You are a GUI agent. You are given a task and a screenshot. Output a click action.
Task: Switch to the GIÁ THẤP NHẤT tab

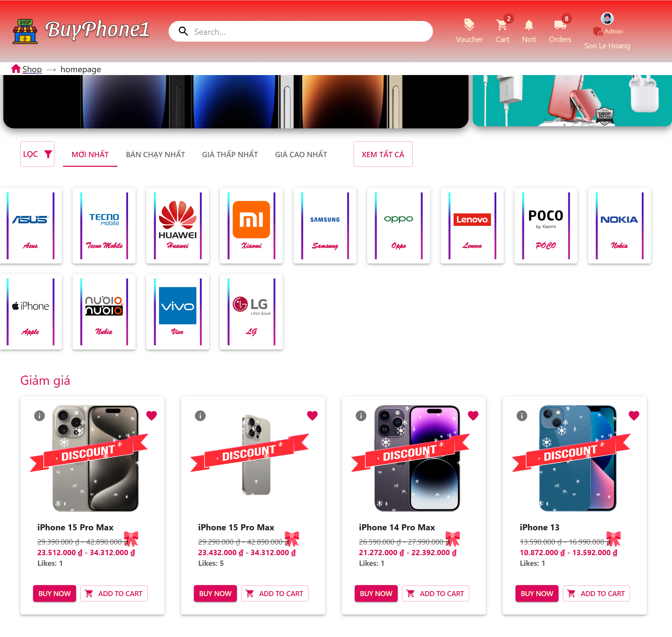coord(230,154)
